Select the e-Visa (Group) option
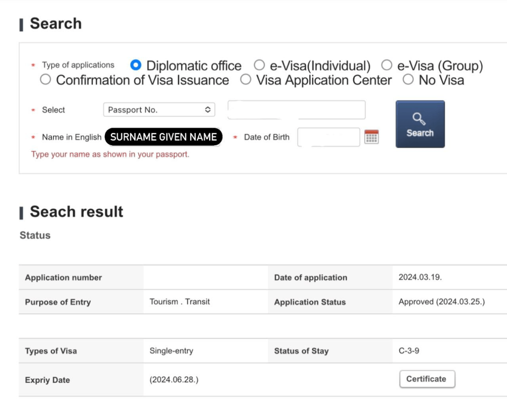 [387, 65]
